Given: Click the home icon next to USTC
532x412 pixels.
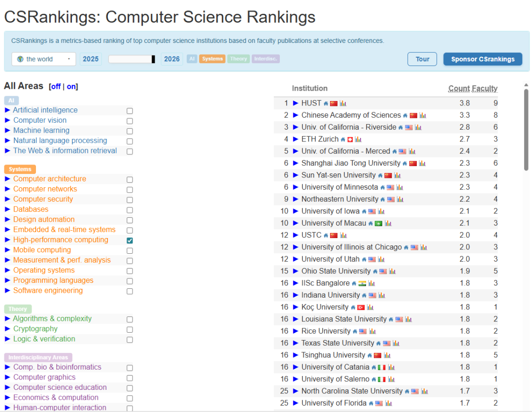Looking at the screenshot, I should 326,236.
